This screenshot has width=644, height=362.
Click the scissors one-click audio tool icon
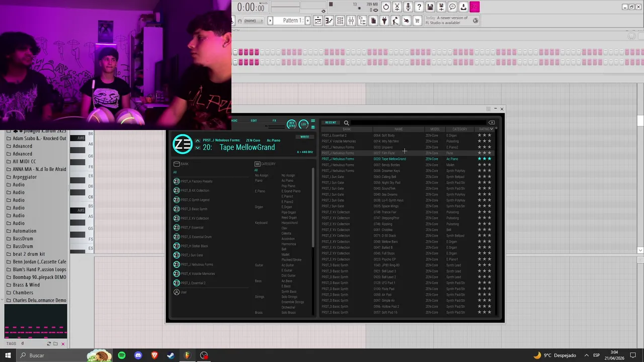point(397,7)
